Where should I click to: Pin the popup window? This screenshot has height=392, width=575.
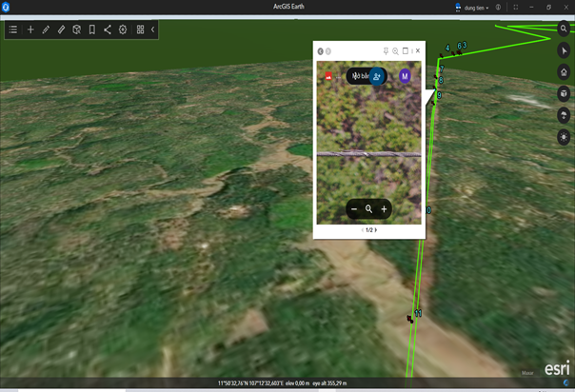(x=386, y=50)
